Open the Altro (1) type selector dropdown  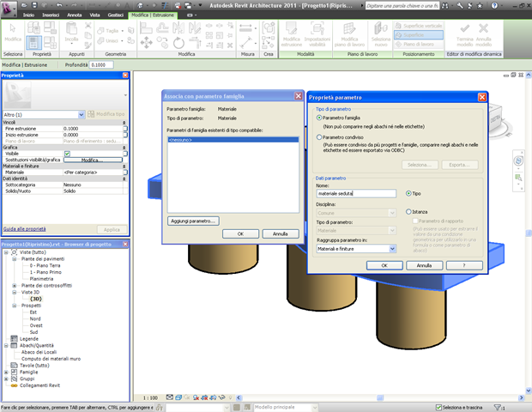click(x=82, y=114)
